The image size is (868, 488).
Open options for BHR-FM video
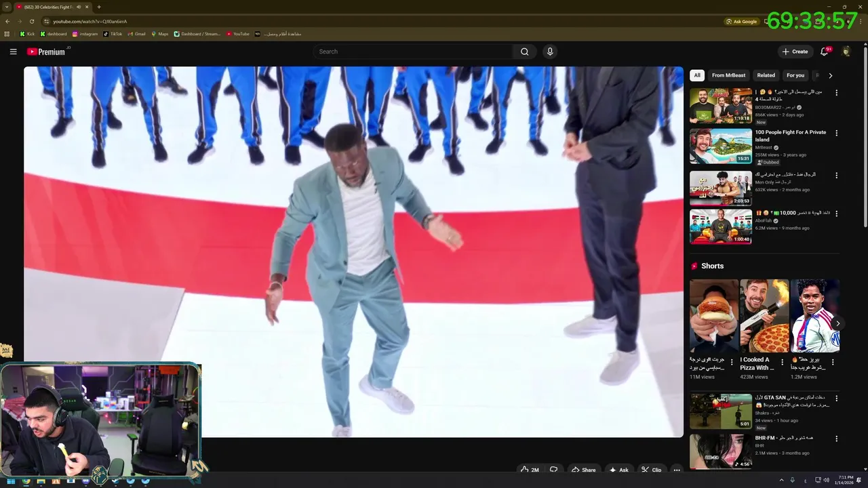coord(836,439)
